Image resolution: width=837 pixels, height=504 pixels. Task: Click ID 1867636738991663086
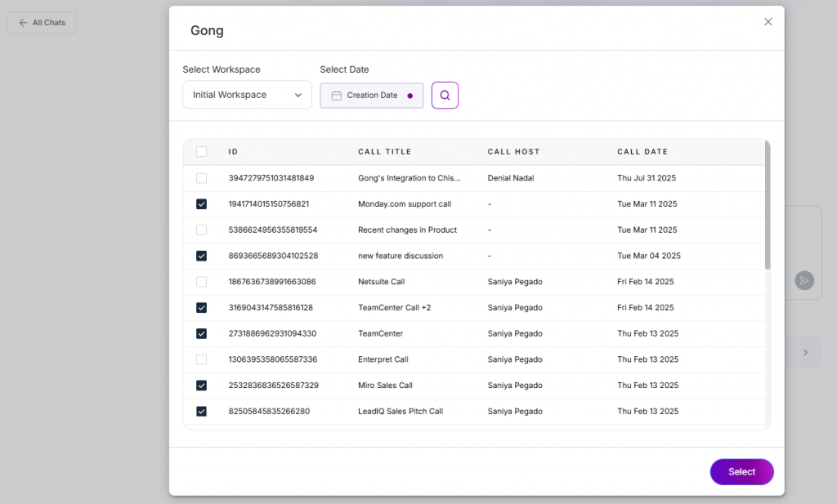(272, 282)
